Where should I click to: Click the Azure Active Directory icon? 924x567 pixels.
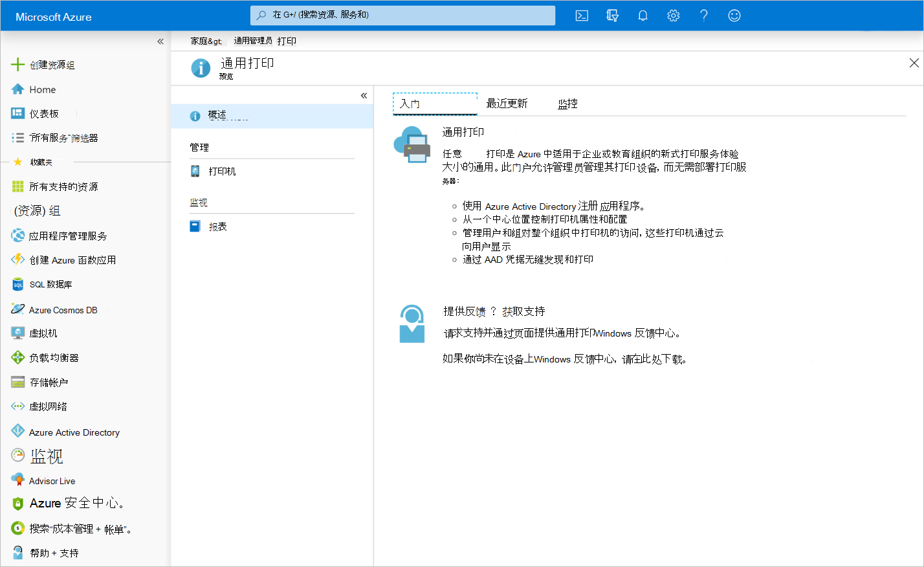(x=18, y=431)
